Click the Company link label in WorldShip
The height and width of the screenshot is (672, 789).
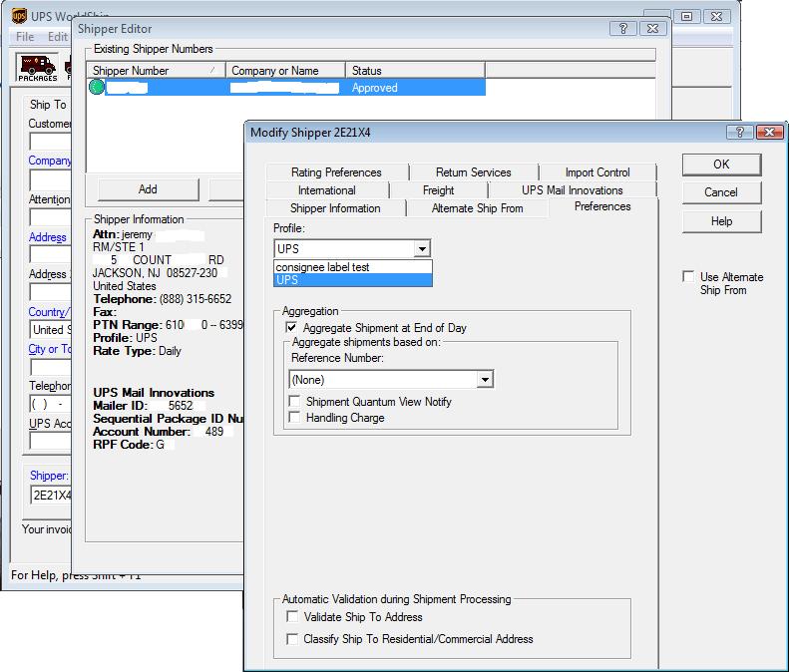click(49, 161)
